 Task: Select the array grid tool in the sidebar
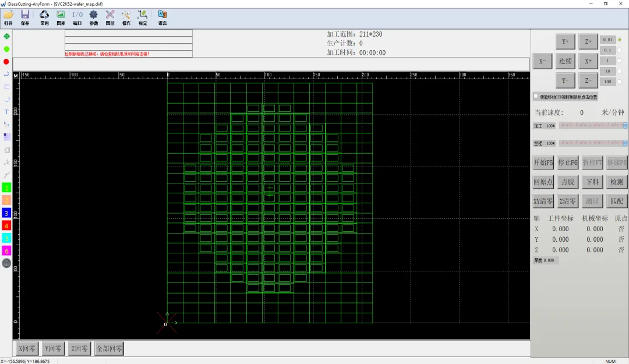tap(6, 137)
